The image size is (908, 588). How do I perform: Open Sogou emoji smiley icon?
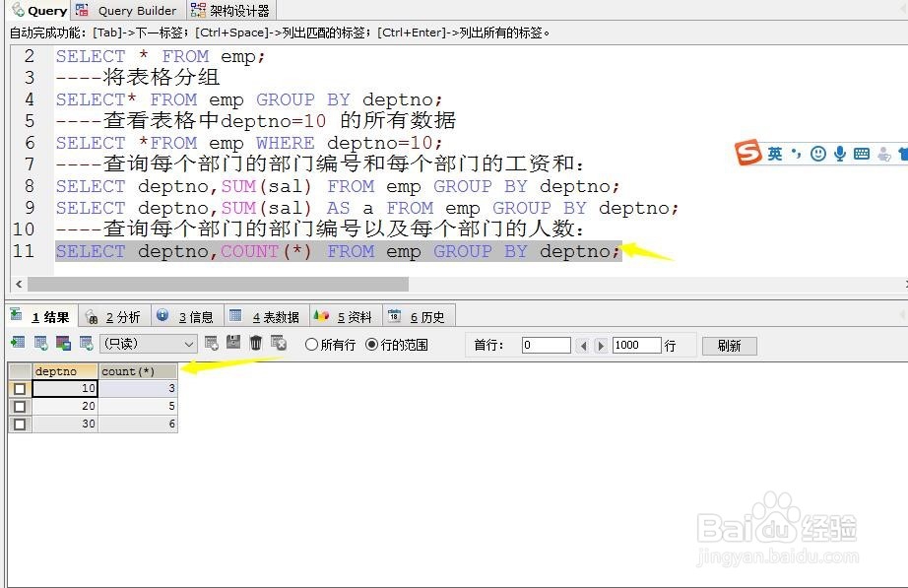[819, 154]
